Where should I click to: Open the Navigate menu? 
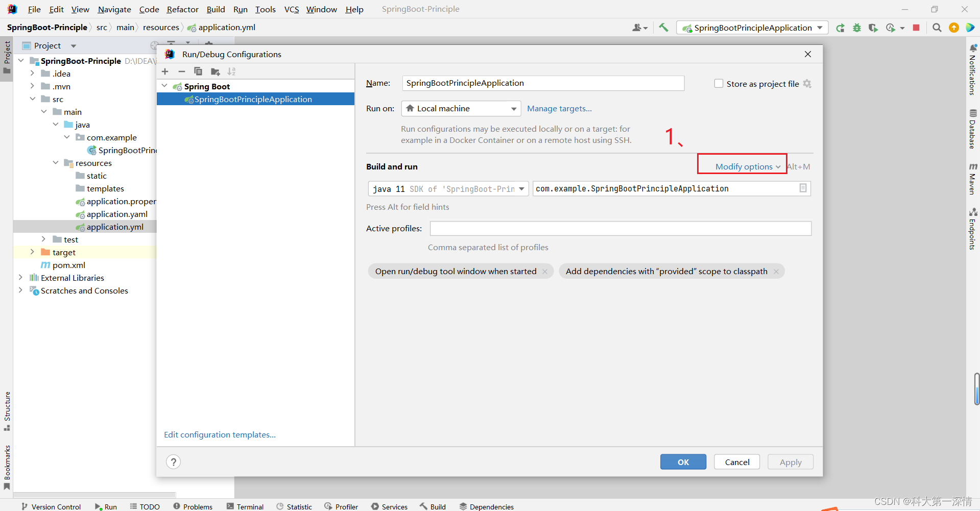point(114,9)
